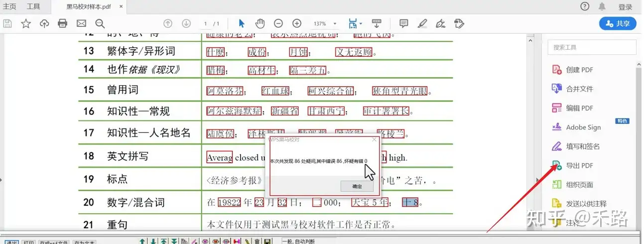
Task: Activate the hand pan tool
Action: point(260,23)
